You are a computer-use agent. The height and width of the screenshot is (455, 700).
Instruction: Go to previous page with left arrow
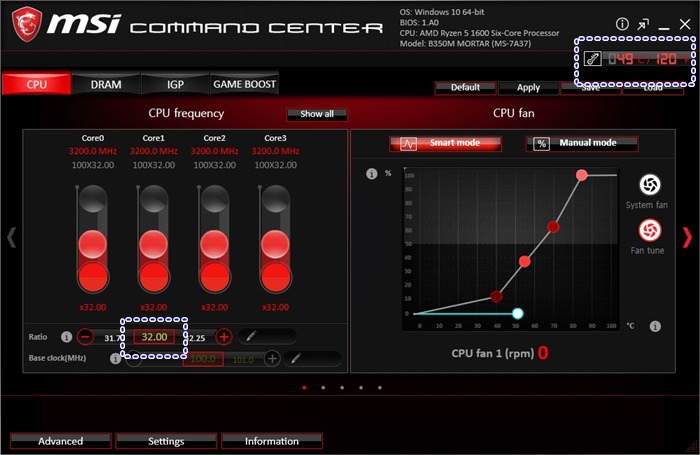coord(12,237)
